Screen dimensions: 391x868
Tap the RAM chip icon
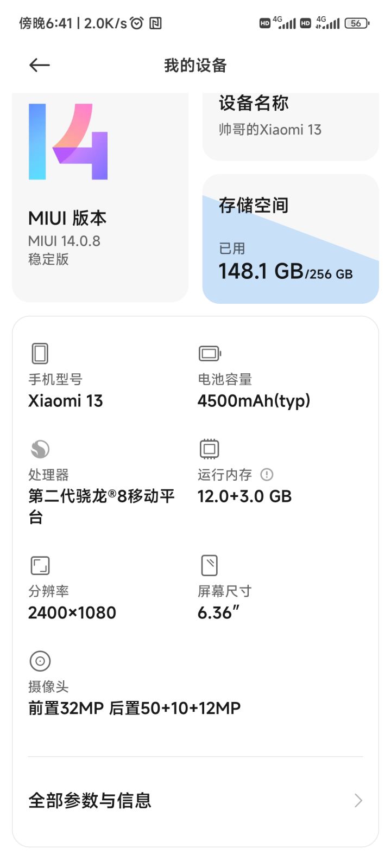point(209,449)
